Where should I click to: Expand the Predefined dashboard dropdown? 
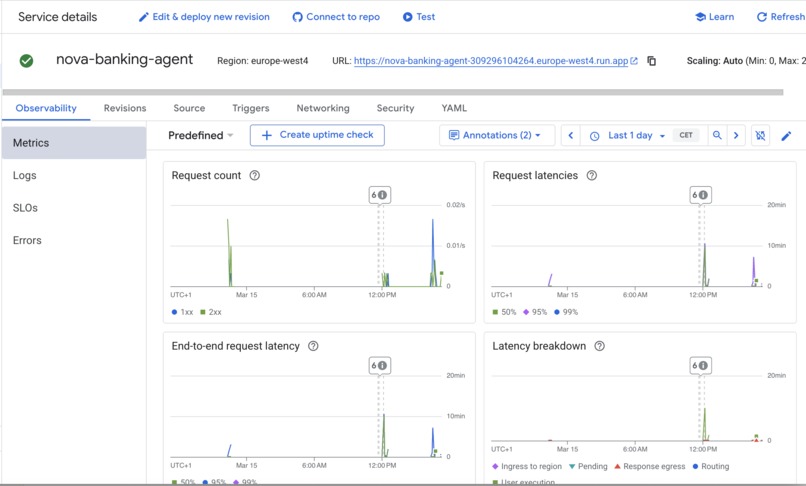[200, 135]
